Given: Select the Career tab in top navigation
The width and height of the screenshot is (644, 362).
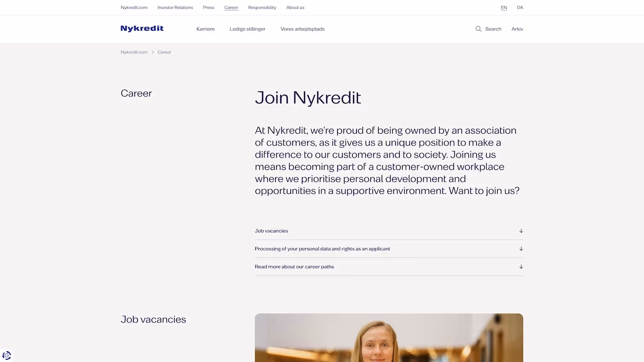Looking at the screenshot, I should point(231,7).
